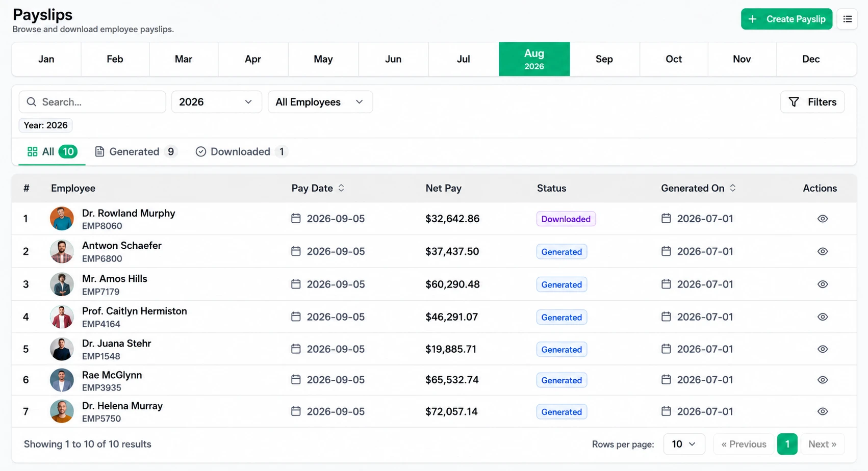Select the Jul month tab
Screen dimensions: 868x471
[x=464, y=59]
